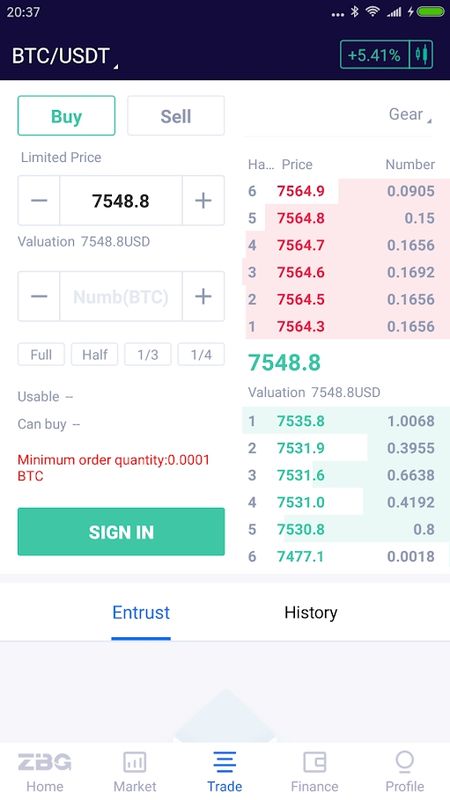This screenshot has height=800, width=450.
Task: Switch to Sell mode
Action: tap(176, 116)
